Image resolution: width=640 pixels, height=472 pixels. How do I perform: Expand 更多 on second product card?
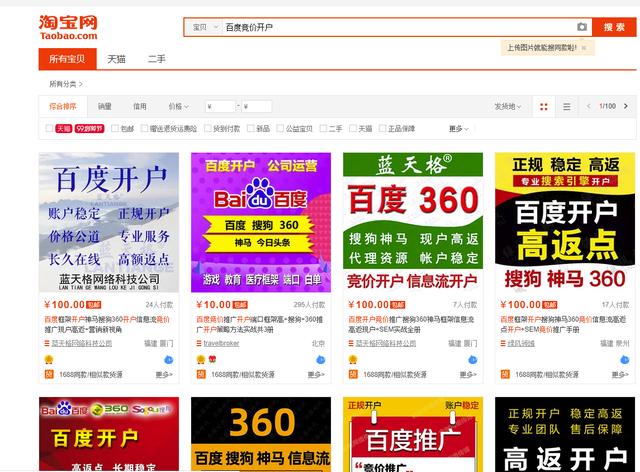coord(316,374)
